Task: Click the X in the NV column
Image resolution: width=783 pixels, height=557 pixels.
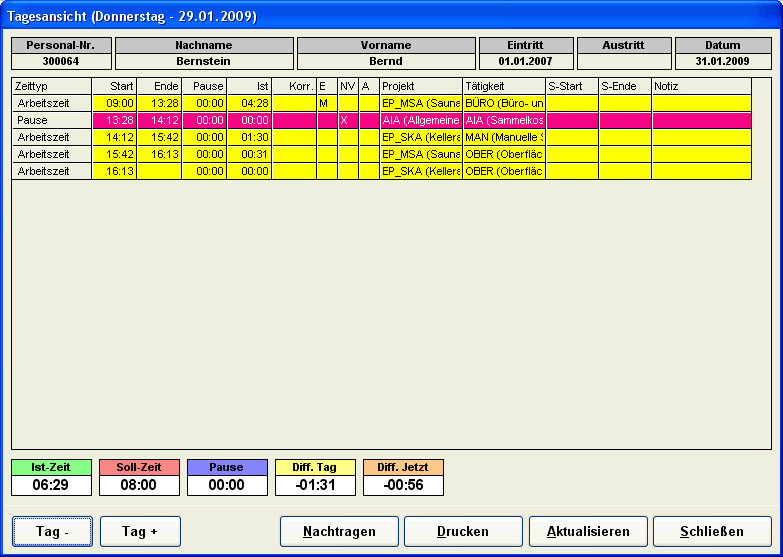Action: 344,120
